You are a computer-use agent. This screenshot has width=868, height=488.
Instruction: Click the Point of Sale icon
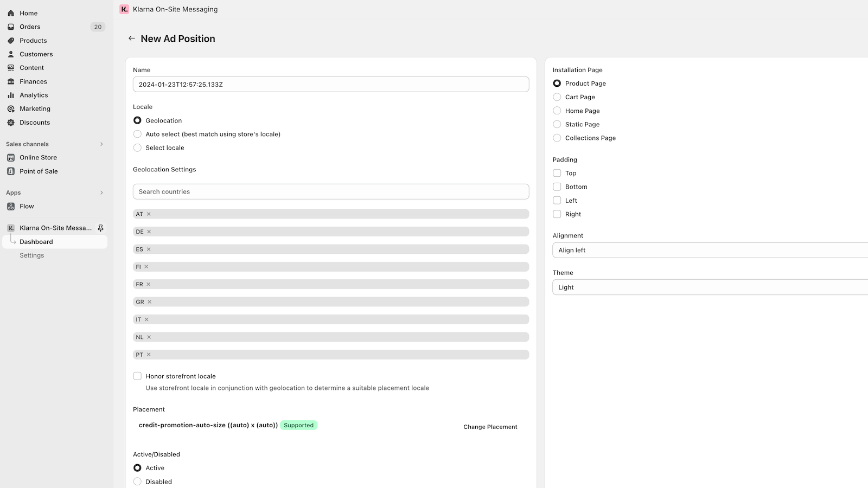[11, 171]
